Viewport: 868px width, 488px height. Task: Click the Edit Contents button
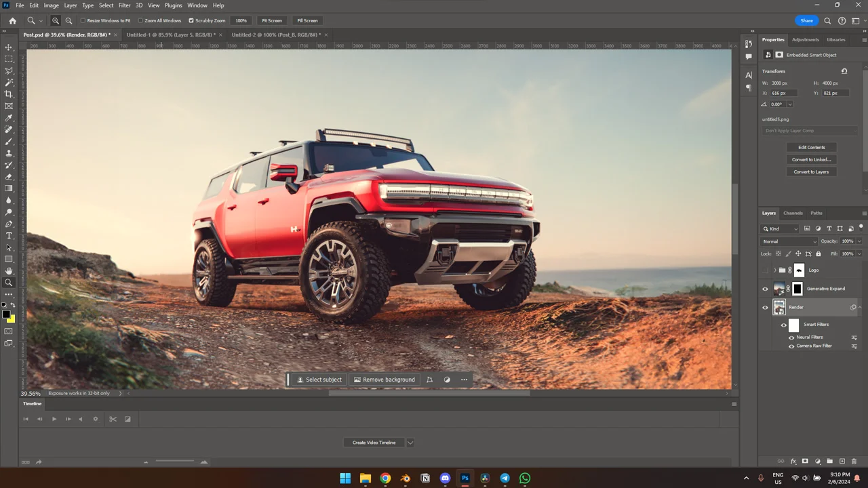[811, 147]
